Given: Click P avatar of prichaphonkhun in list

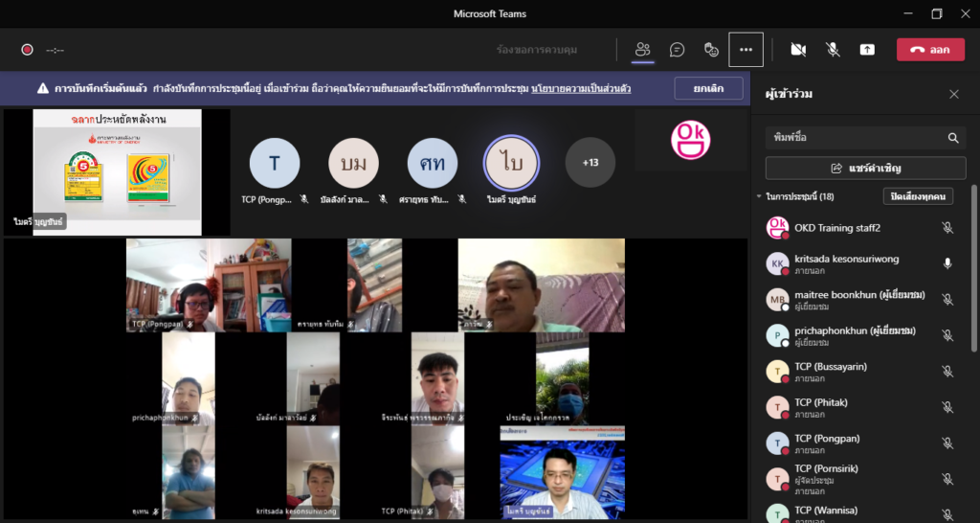Looking at the screenshot, I should [777, 335].
